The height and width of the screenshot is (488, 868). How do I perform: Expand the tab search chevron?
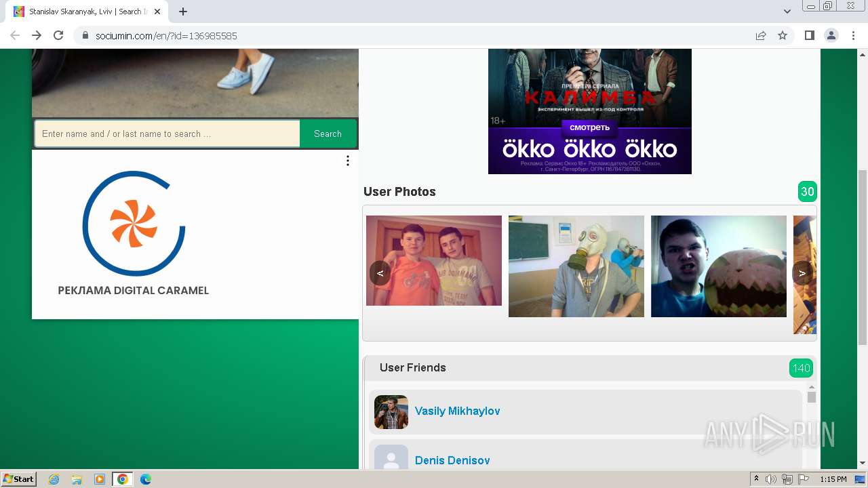pyautogui.click(x=787, y=12)
